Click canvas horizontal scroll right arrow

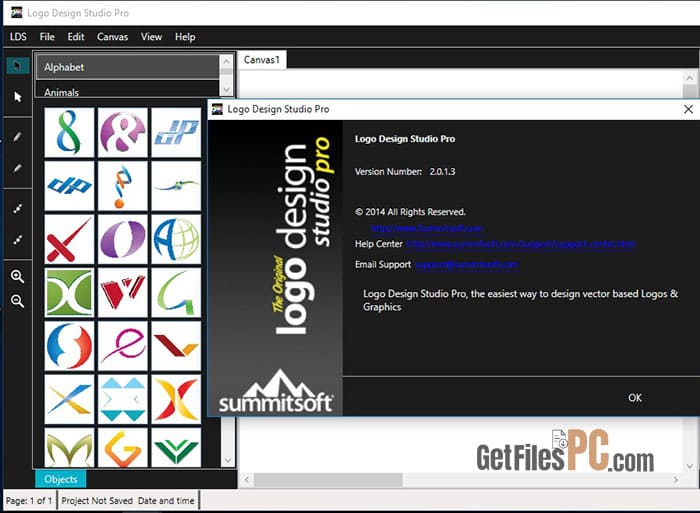(x=675, y=480)
